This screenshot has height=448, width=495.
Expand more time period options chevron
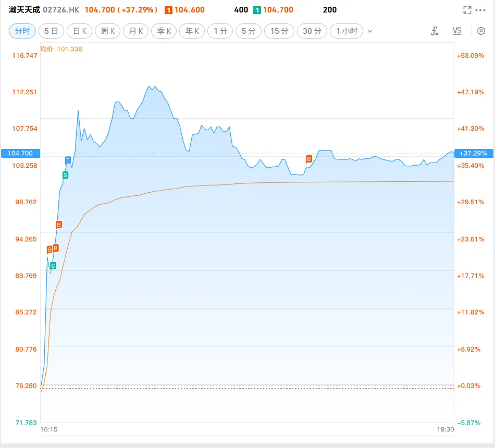pyautogui.click(x=370, y=31)
